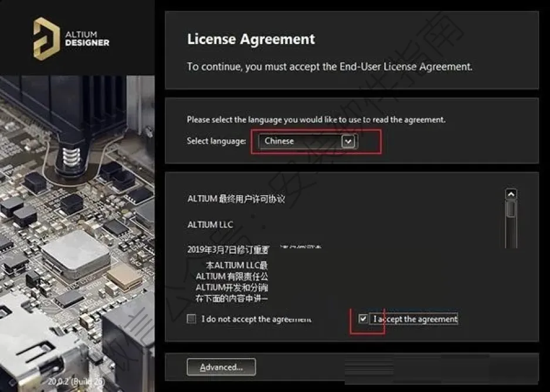Image resolution: width=550 pixels, height=392 pixels.
Task: Click the scrollbar track below the thumb
Action: [x=511, y=233]
